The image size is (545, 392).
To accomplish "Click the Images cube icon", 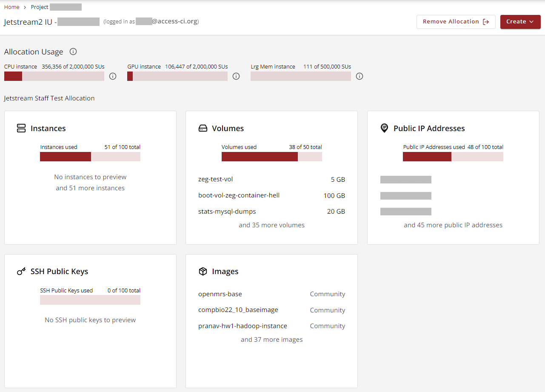I will pos(203,271).
